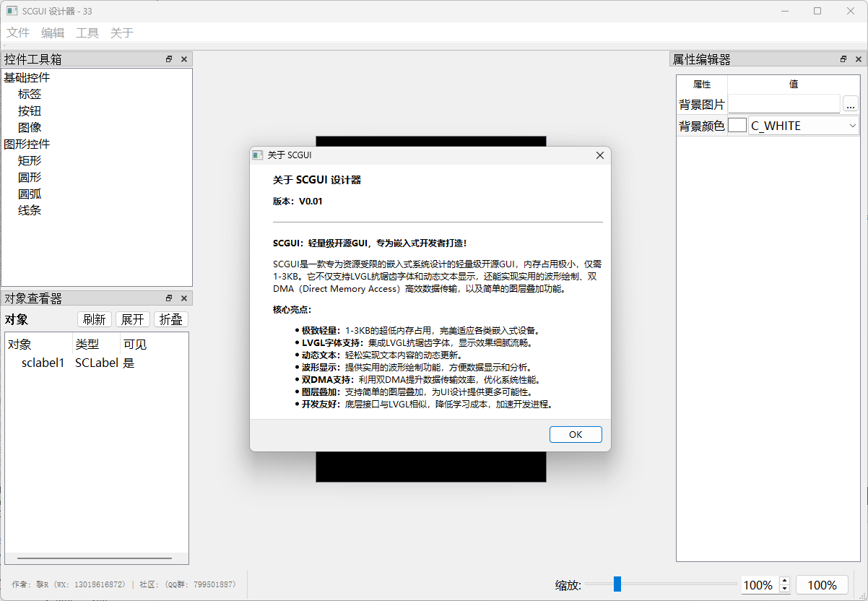
Task: Maximize the SCGUI 设计器 window
Action: click(x=817, y=11)
